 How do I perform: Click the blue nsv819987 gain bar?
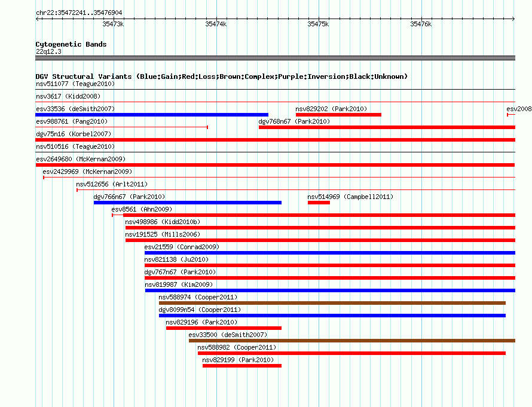[x=330, y=290]
